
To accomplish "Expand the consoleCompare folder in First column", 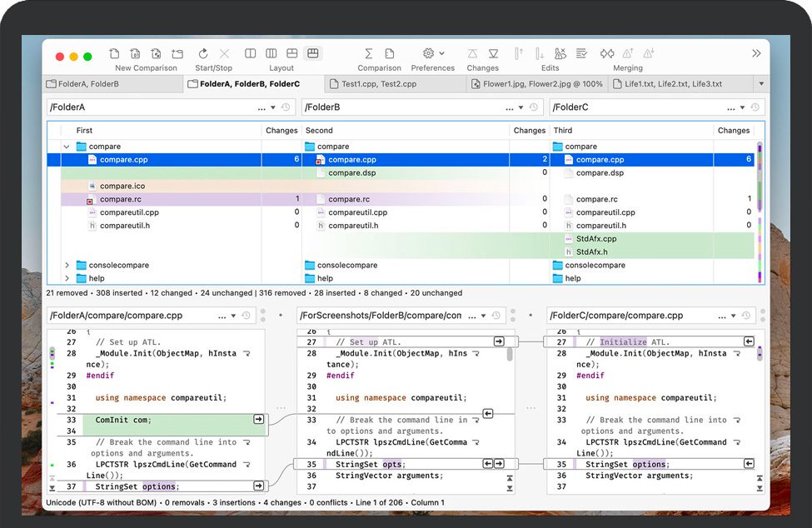I will coord(67,266).
